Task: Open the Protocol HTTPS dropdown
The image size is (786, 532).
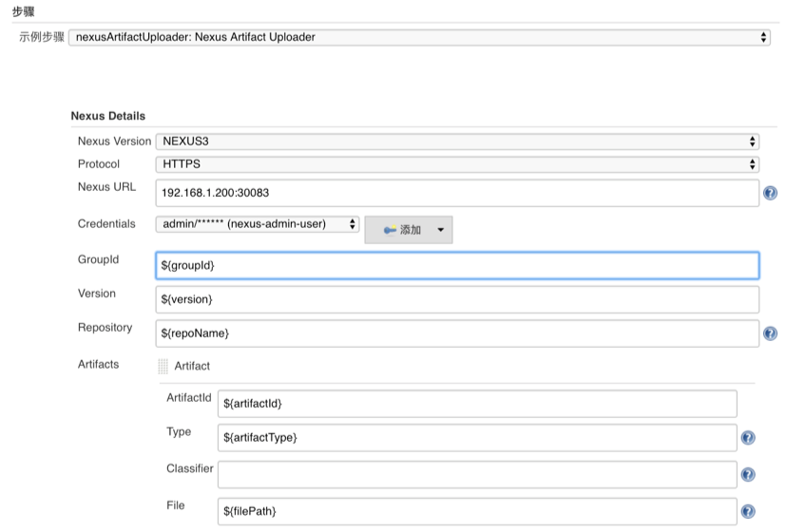Action: coord(457,164)
